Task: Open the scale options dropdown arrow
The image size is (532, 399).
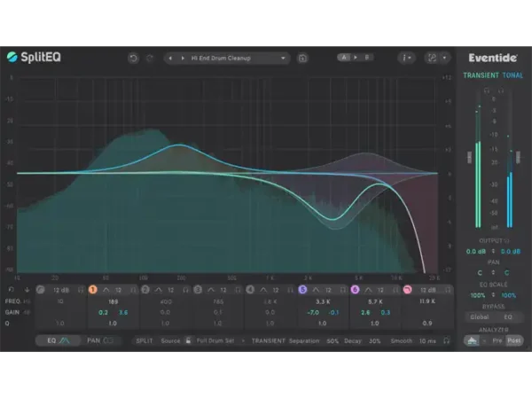Action: (x=444, y=58)
